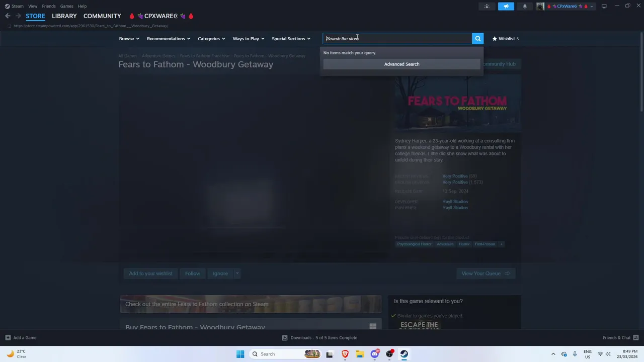The image size is (644, 362).
Task: Click the Fears to Fathom header image
Action: click(457, 103)
